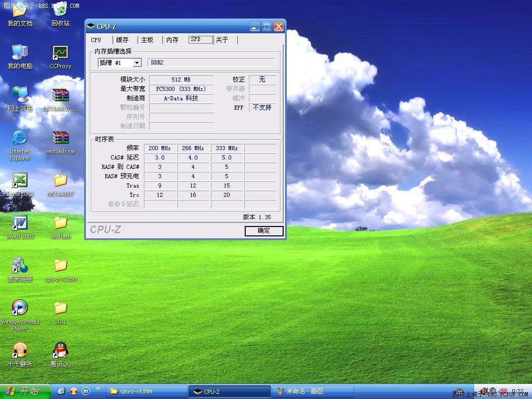Click the 版本 1.35 version text

pos(257,217)
